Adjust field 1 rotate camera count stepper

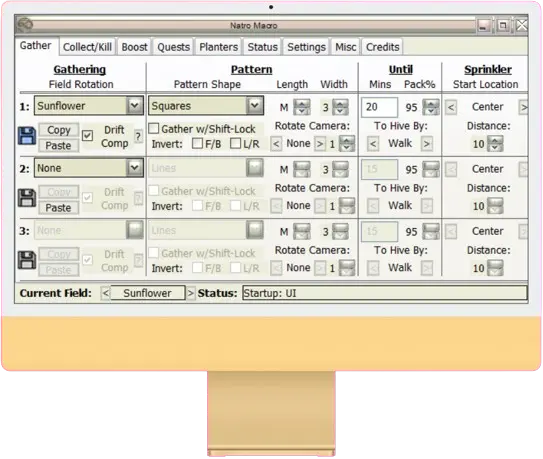click(x=347, y=143)
